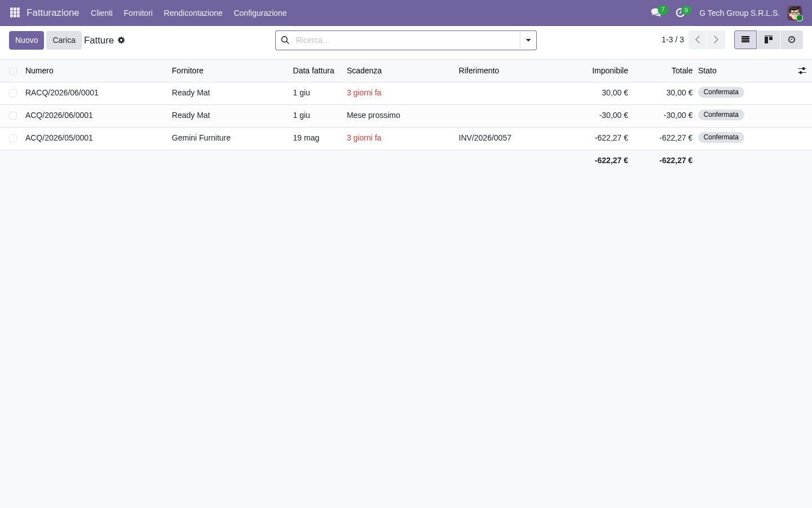Open the apps grid home menu
This screenshot has width=812, height=508.
pos(15,12)
